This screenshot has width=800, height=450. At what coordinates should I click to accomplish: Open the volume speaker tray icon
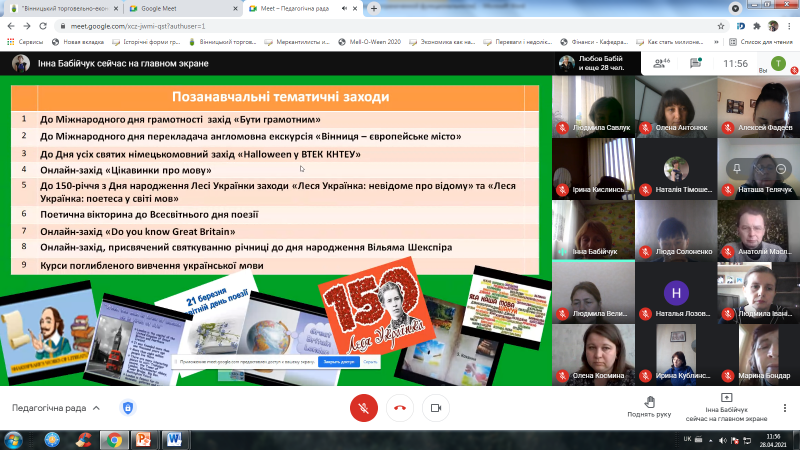click(x=722, y=440)
